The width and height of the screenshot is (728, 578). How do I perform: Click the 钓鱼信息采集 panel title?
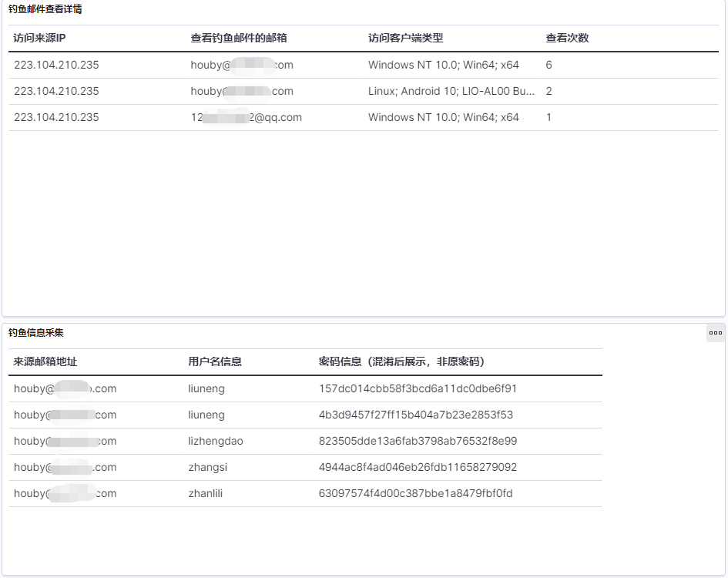coord(35,333)
